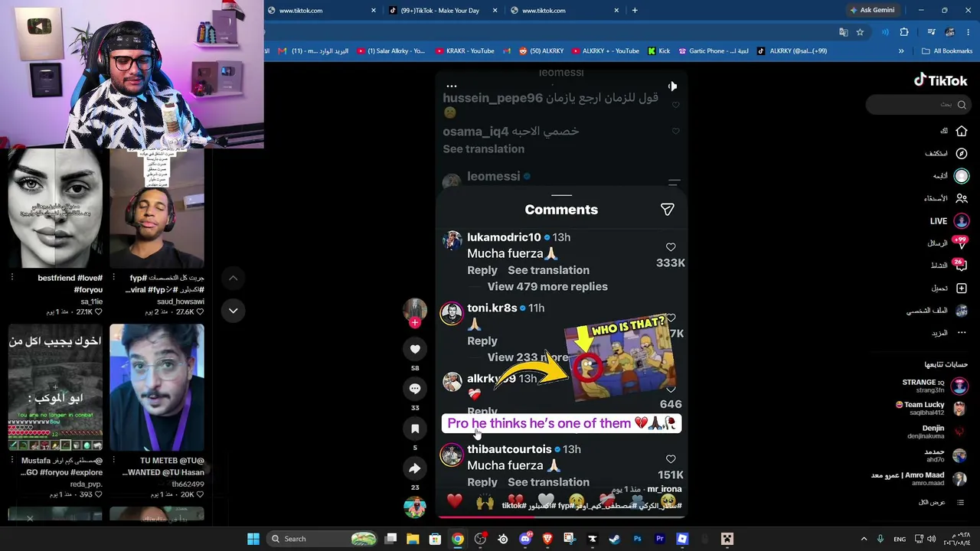Like thibautcourtois's comment heart
The height and width of the screenshot is (551, 980).
pos(671,459)
